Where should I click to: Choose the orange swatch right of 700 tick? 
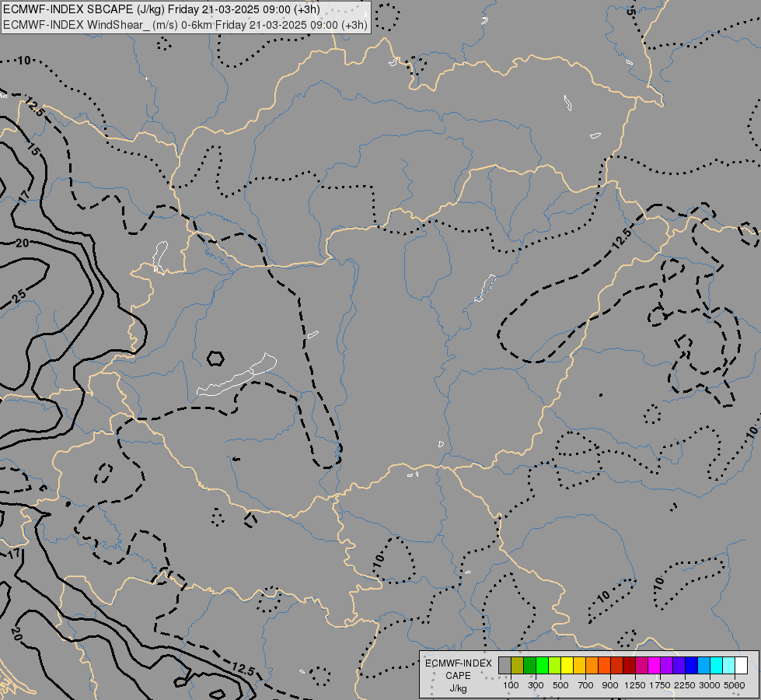592,666
